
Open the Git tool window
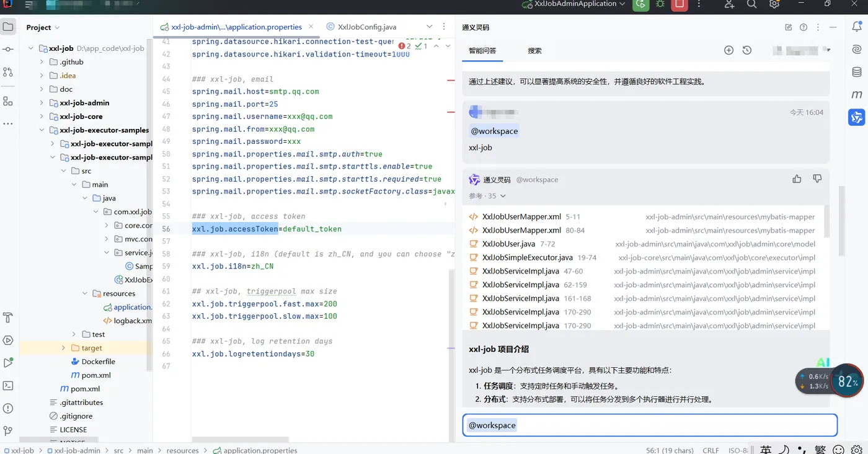tap(8, 430)
